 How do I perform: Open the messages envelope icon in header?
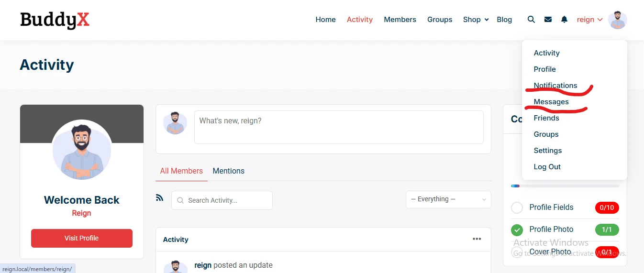tap(548, 20)
